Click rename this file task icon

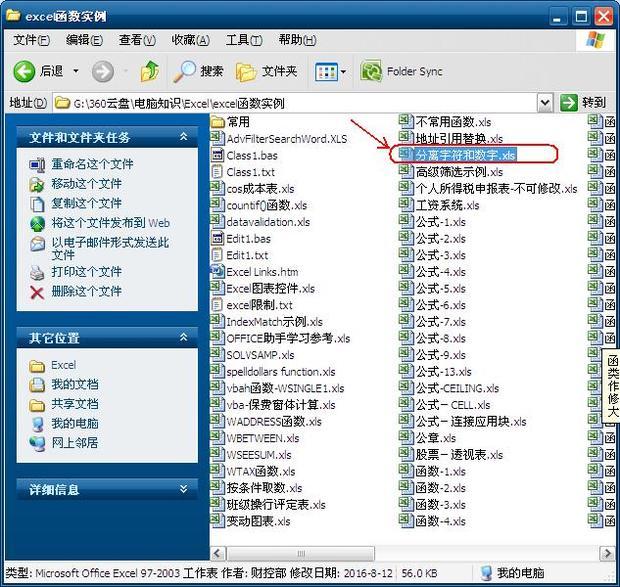37,164
